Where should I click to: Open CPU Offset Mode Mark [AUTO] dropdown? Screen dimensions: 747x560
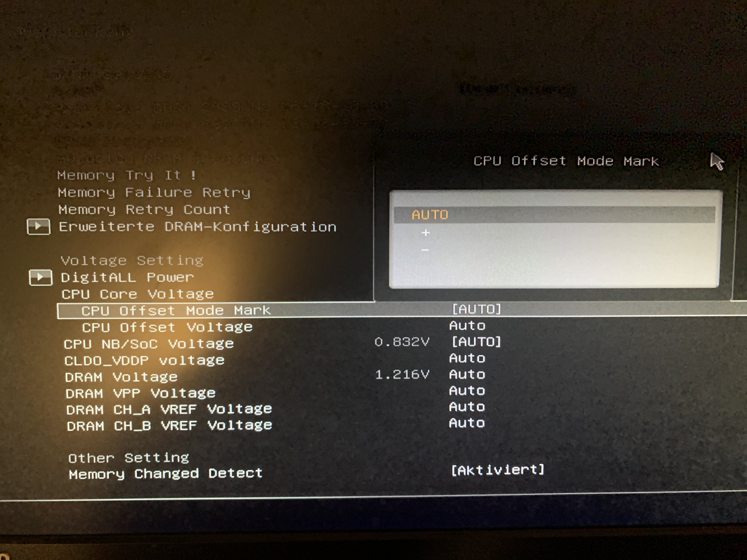pos(476,309)
